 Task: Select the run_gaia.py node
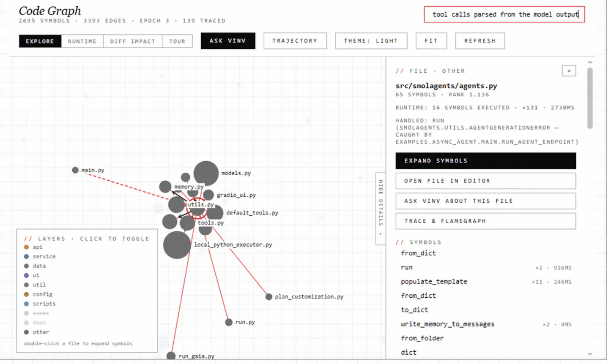tap(171, 356)
